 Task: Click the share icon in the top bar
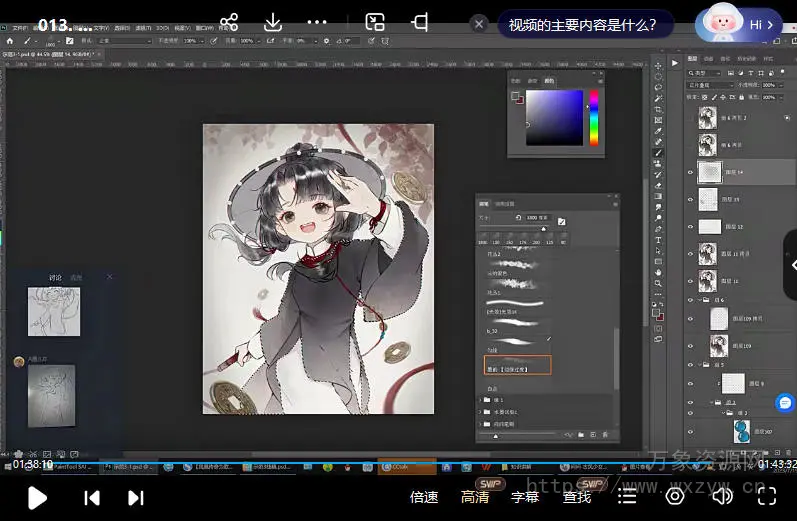[229, 22]
